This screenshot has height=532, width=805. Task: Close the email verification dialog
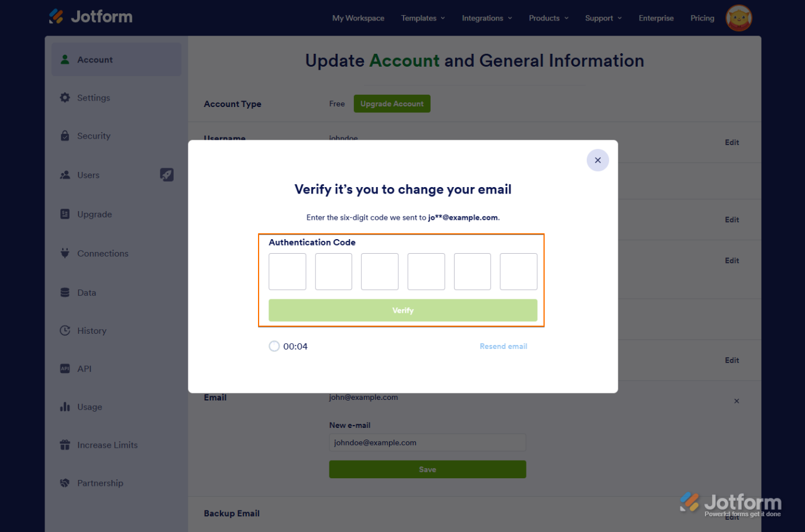click(x=597, y=160)
